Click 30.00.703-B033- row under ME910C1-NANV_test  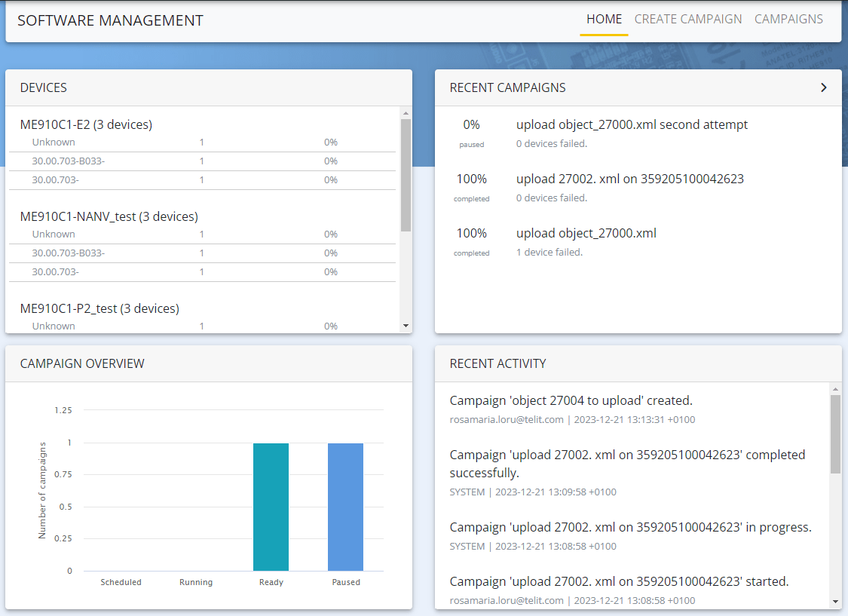(202, 253)
